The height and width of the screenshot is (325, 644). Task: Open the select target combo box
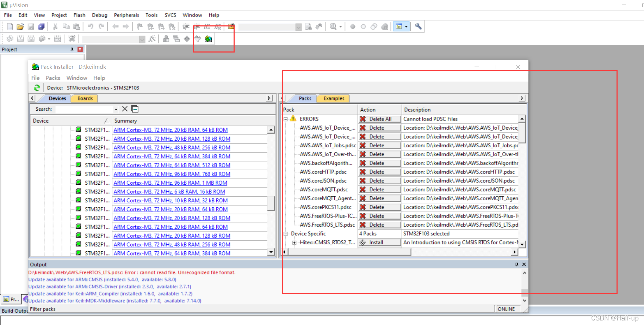(142, 39)
